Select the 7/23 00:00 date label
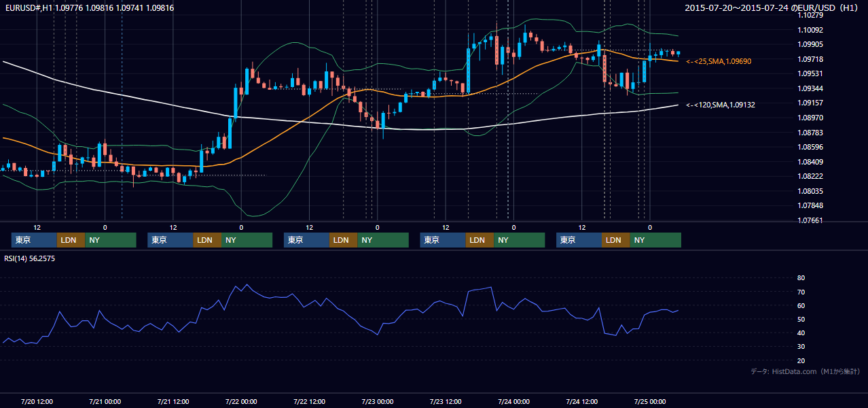868x408 pixels. [377, 401]
